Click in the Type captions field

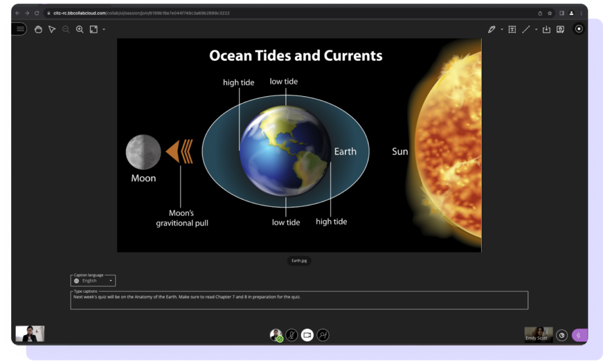[x=299, y=300]
